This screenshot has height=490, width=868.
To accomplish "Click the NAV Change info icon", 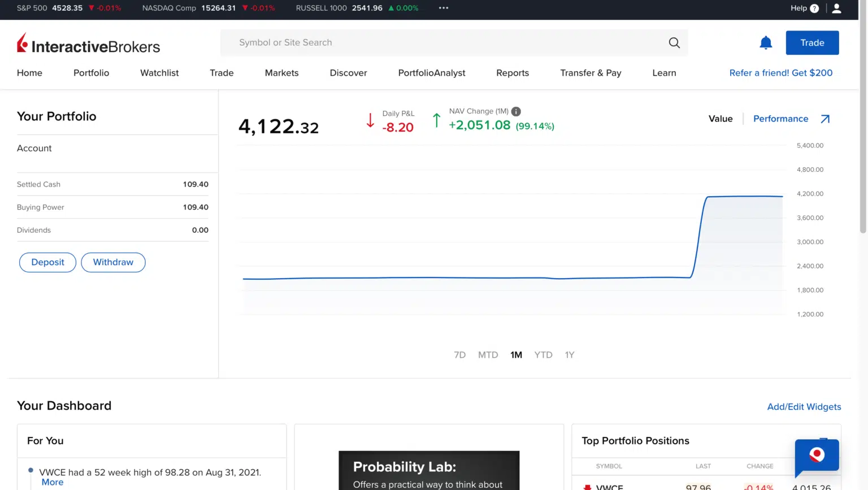I will coord(515,111).
